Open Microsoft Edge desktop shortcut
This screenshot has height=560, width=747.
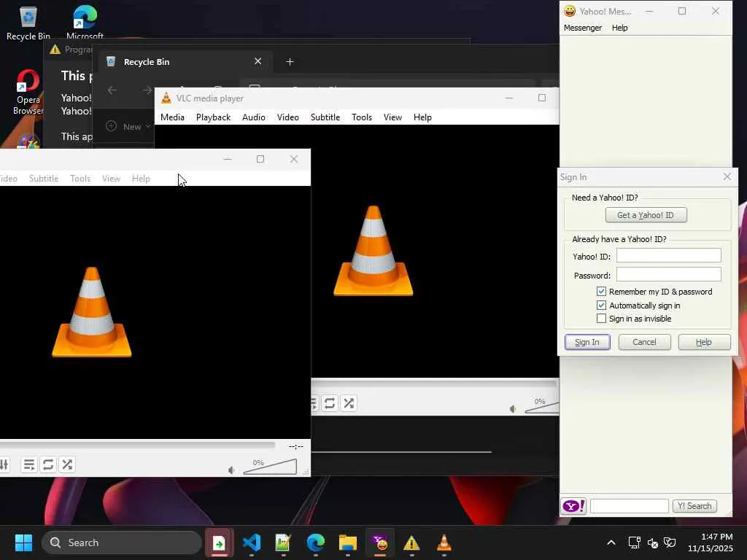point(85,23)
